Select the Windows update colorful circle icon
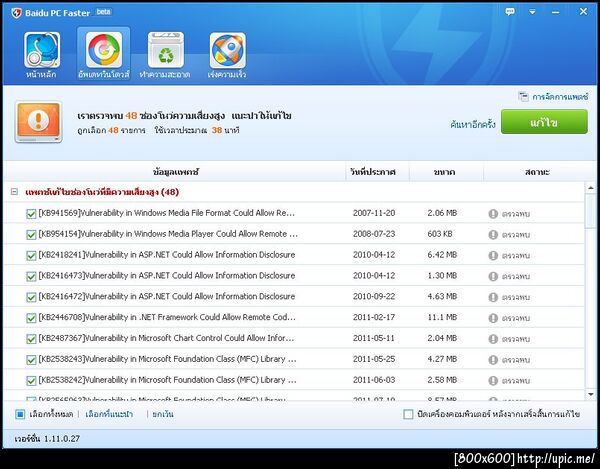The height and width of the screenshot is (469, 600). click(104, 50)
